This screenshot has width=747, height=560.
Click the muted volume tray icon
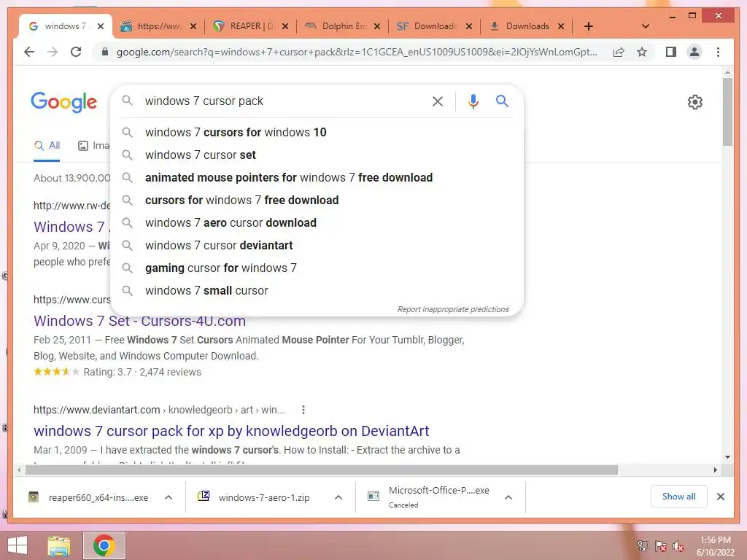click(678, 547)
